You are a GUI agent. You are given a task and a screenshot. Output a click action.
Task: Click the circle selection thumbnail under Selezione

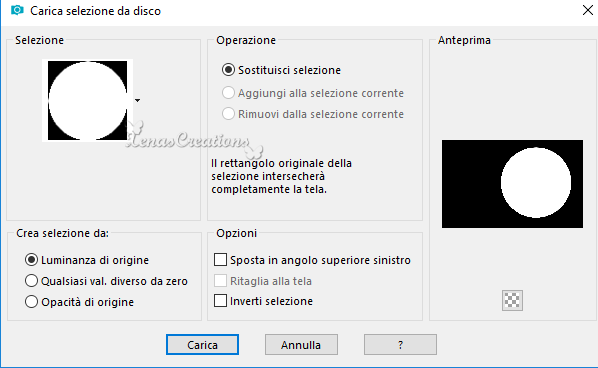pos(87,100)
